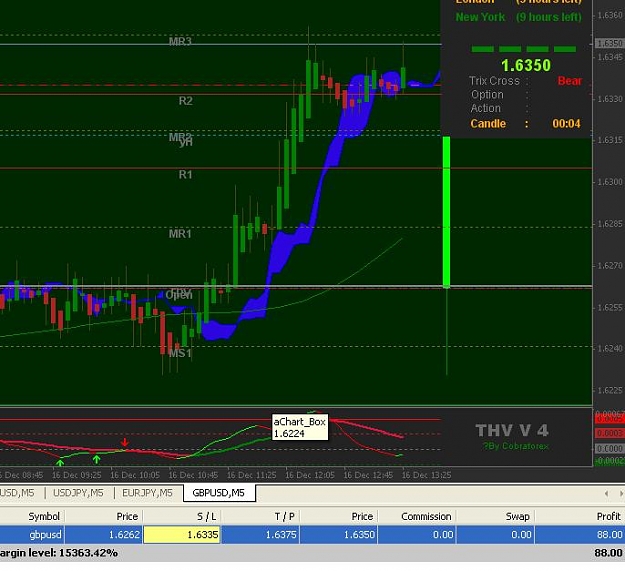Click the 16 Dec 12:05 time axis label
625x571 pixels.
310,475
